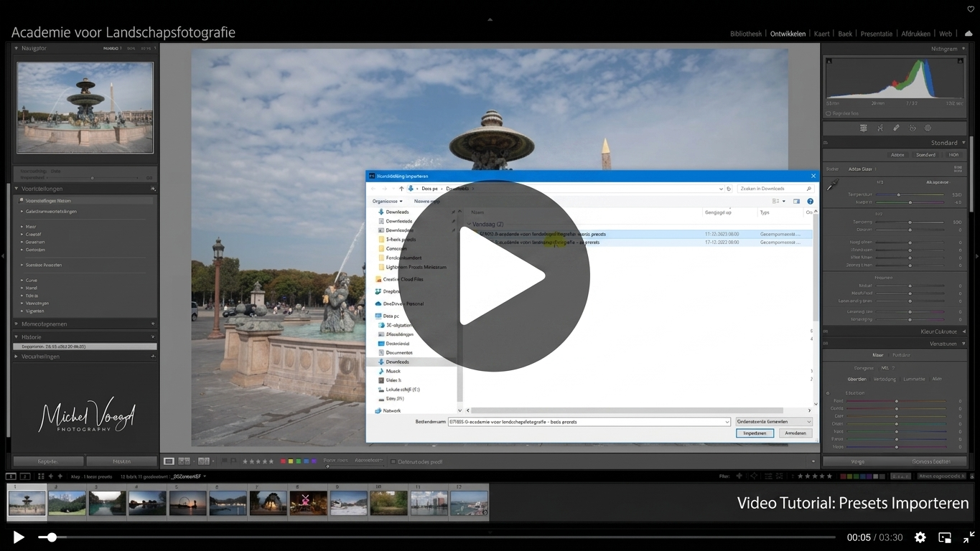
Task: Expand the Momentopnamen panel
Action: tap(17, 324)
